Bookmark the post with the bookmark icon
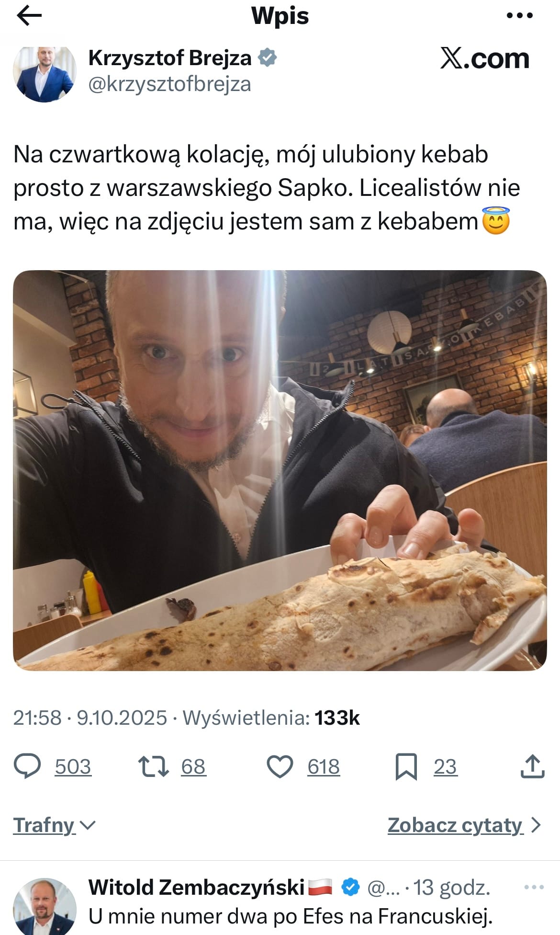This screenshot has height=935, width=560. pyautogui.click(x=406, y=767)
